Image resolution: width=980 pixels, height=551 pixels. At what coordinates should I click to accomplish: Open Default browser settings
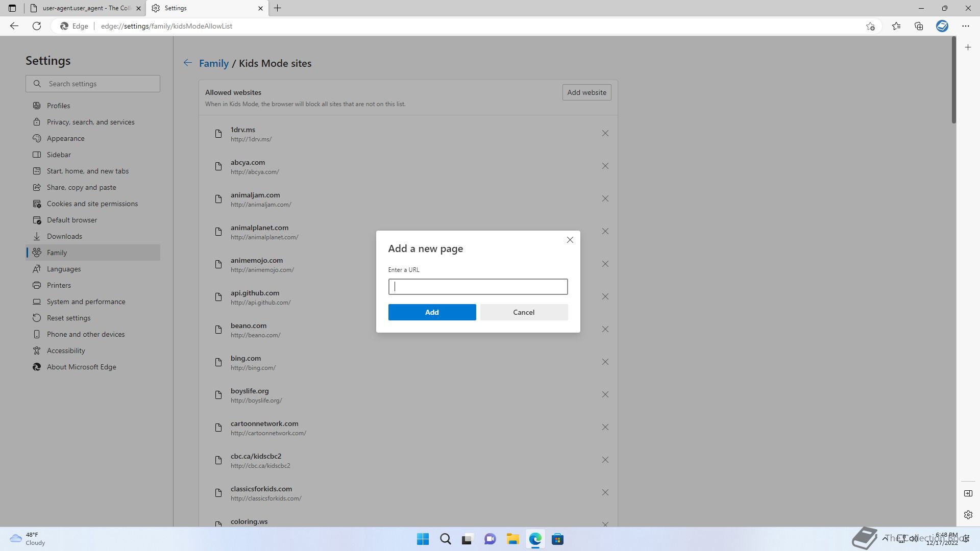(x=93, y=220)
